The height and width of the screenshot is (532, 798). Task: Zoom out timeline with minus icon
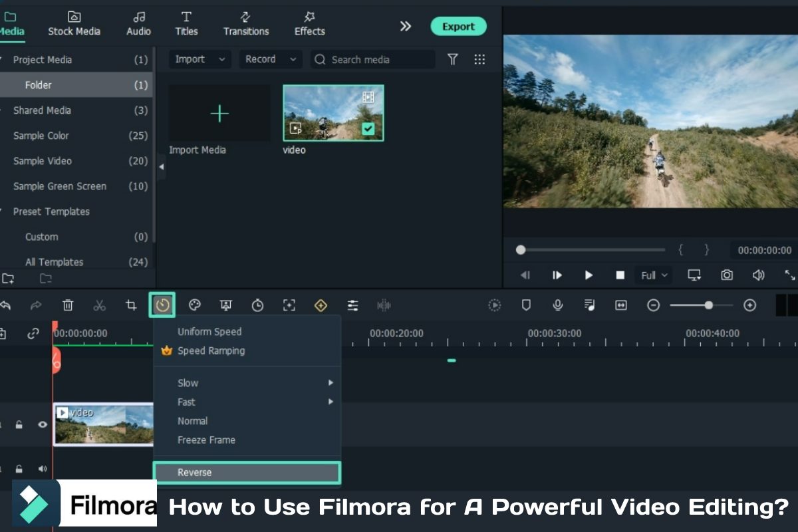(x=654, y=305)
